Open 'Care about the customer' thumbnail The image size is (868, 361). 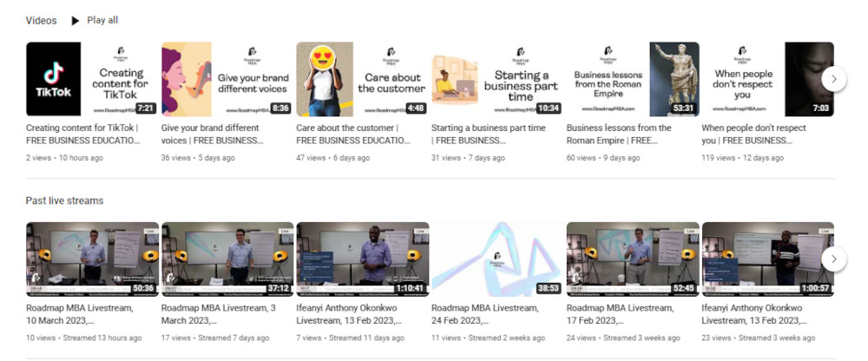(x=363, y=79)
